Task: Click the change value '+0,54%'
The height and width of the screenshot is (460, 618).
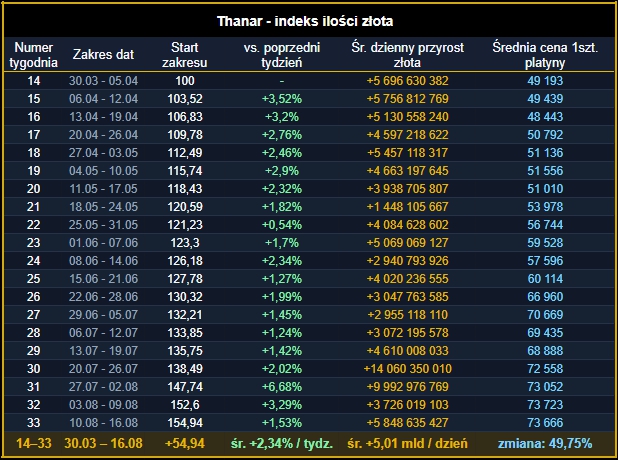Action: [282, 225]
